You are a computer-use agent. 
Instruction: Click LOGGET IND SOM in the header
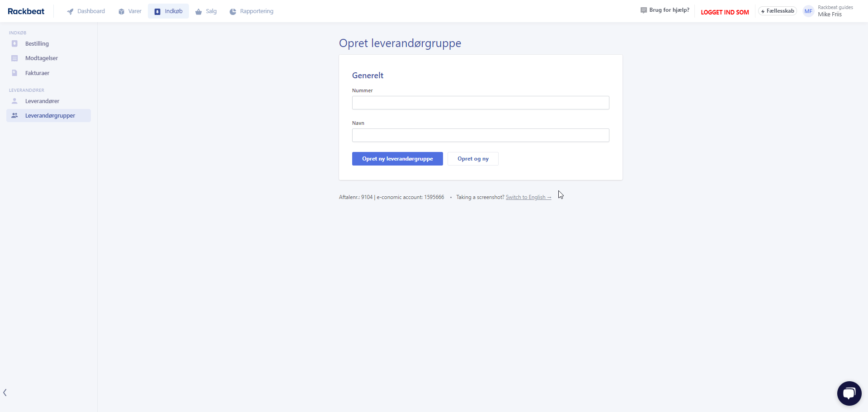[725, 12]
